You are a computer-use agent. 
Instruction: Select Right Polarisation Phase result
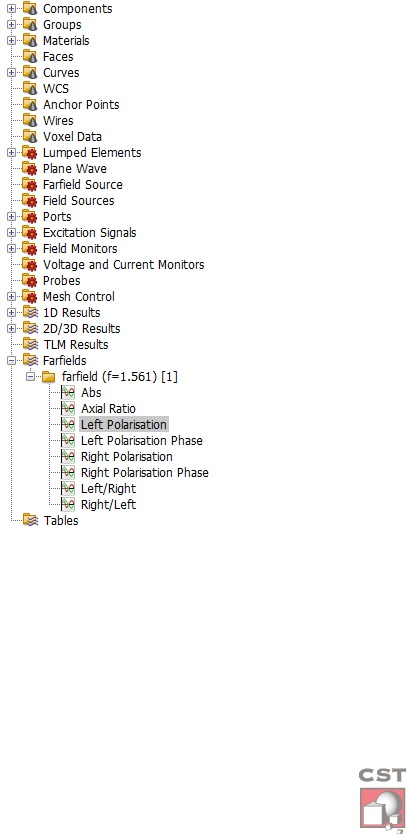[x=145, y=472]
